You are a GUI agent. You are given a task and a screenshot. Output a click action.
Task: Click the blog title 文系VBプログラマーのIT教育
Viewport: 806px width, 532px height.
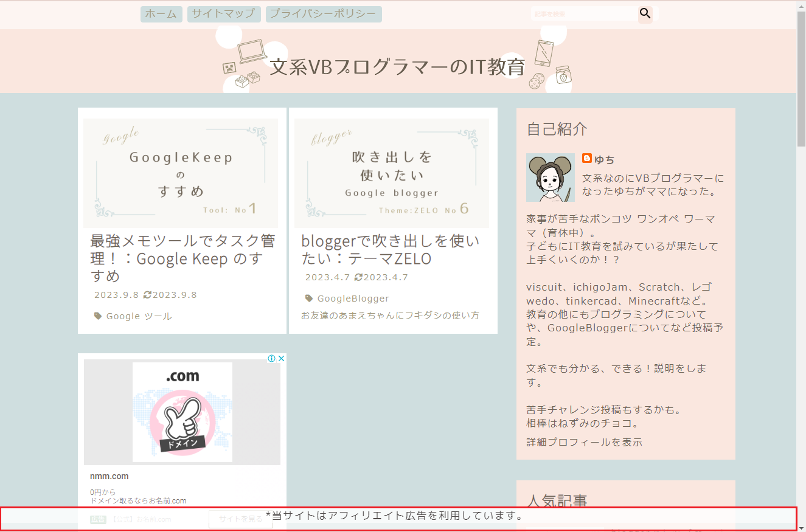397,67
